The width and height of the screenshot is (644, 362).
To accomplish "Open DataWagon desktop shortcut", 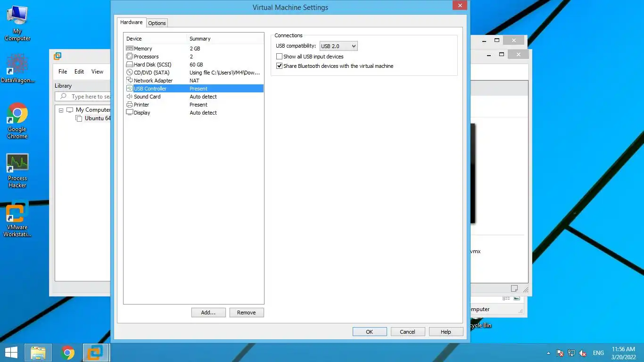I will 17,68.
